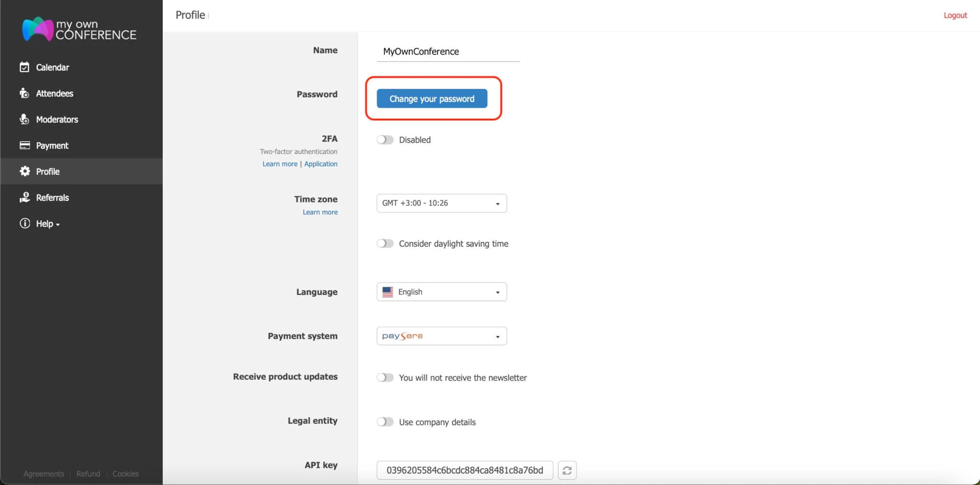Open the Time zone dropdown
Viewport: 980px width, 485px height.
click(x=441, y=203)
